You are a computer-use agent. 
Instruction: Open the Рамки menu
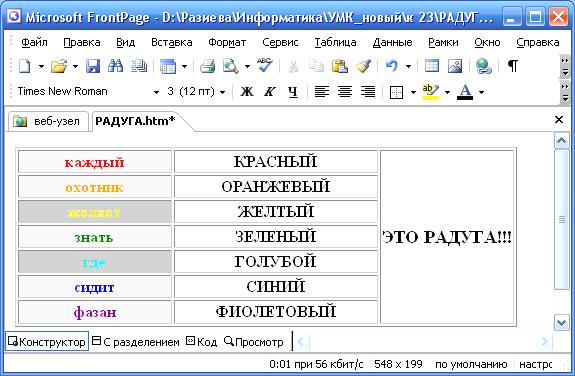click(443, 42)
